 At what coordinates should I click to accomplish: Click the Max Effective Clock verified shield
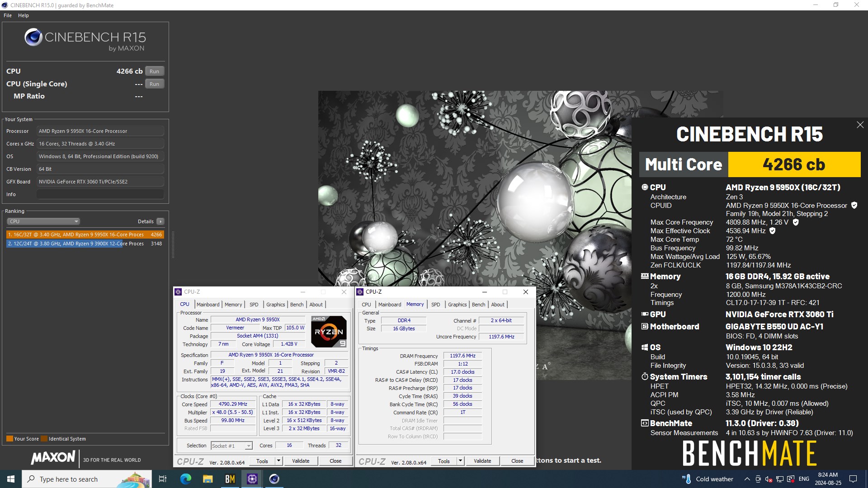(x=773, y=231)
